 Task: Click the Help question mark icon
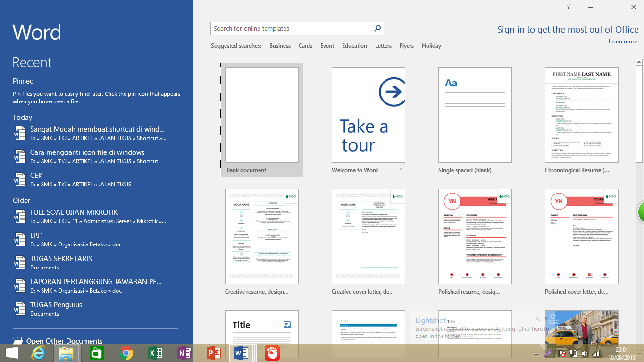569,7
